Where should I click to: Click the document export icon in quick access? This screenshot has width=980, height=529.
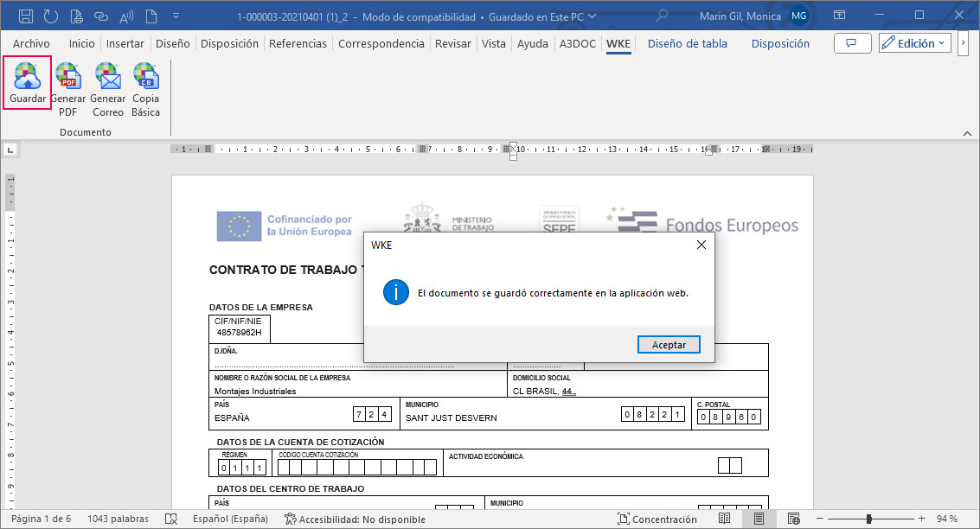click(x=76, y=16)
